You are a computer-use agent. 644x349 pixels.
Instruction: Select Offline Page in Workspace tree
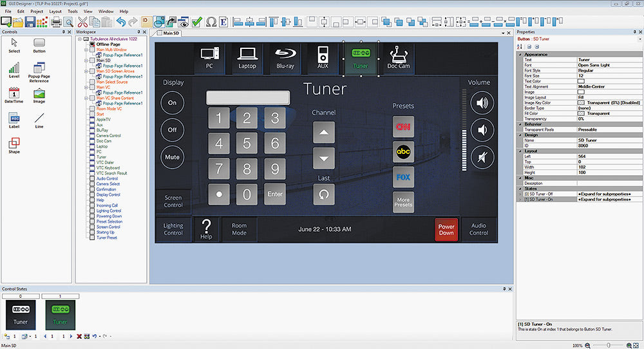point(108,44)
